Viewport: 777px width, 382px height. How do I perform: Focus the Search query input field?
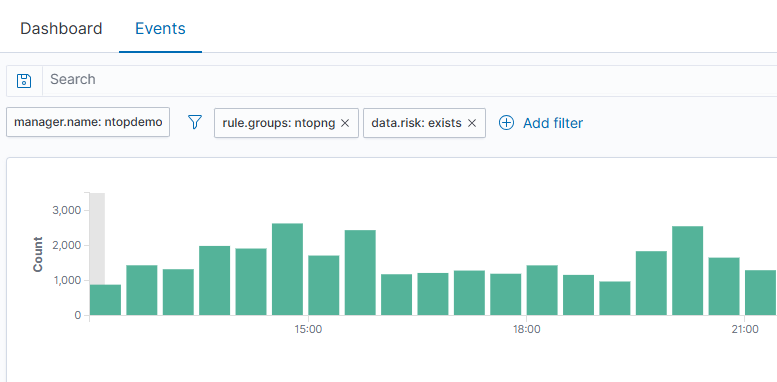click(x=410, y=79)
